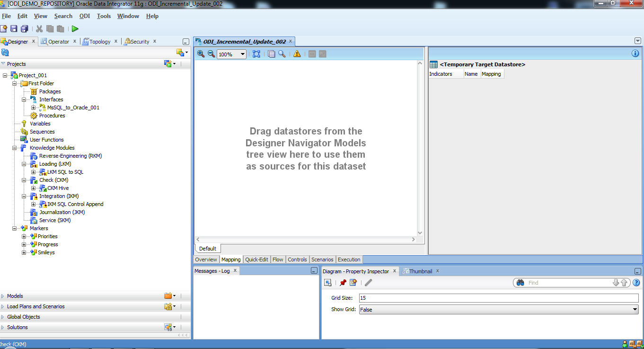
Task: Expand the Priorities marker group
Action: point(24,236)
